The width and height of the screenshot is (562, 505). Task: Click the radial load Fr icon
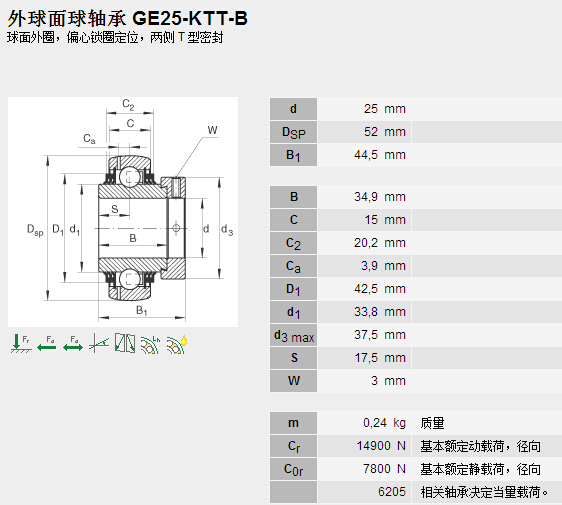point(21,343)
